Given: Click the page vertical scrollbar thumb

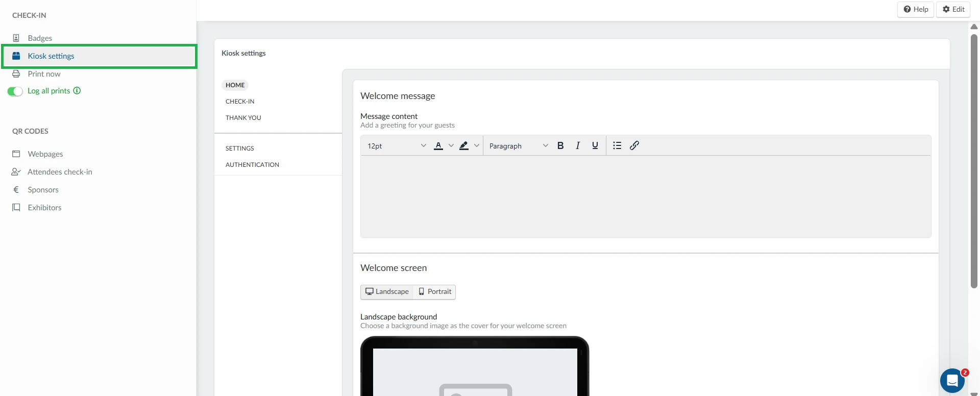Looking at the screenshot, I should tap(974, 161).
